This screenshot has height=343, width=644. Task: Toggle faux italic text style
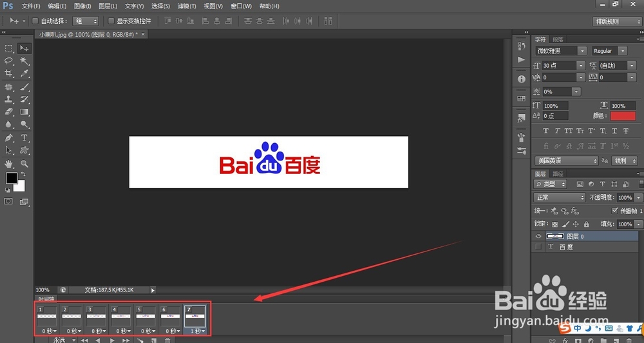click(x=557, y=131)
